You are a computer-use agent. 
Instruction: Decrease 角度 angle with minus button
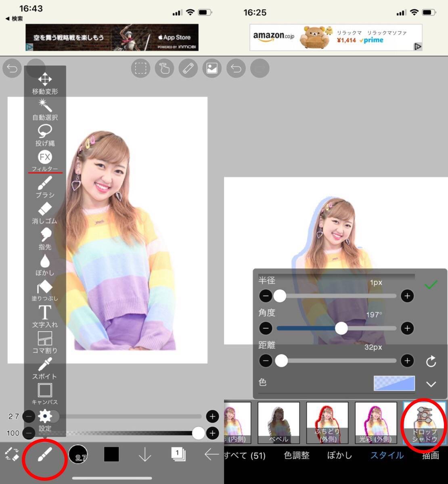coord(266,328)
